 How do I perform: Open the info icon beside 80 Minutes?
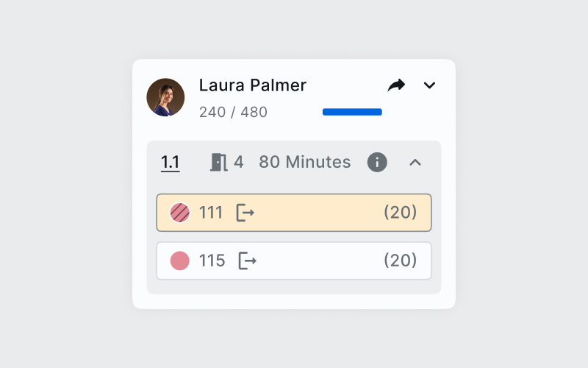[x=377, y=162]
